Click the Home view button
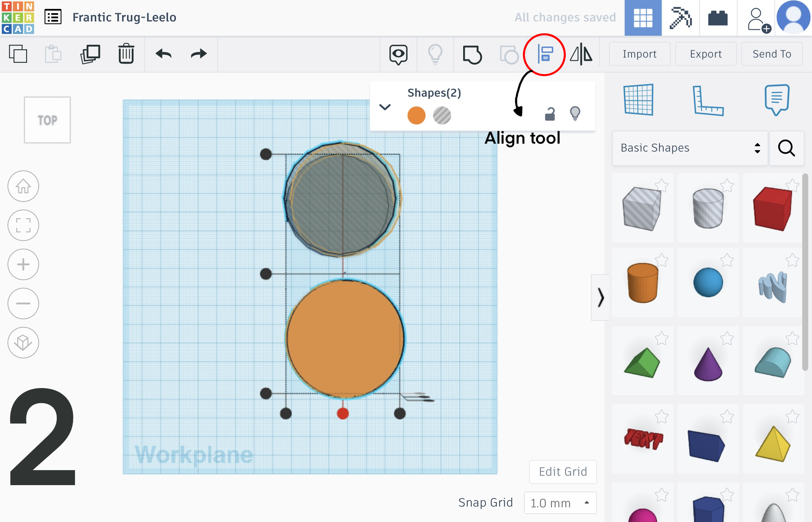 23,186
